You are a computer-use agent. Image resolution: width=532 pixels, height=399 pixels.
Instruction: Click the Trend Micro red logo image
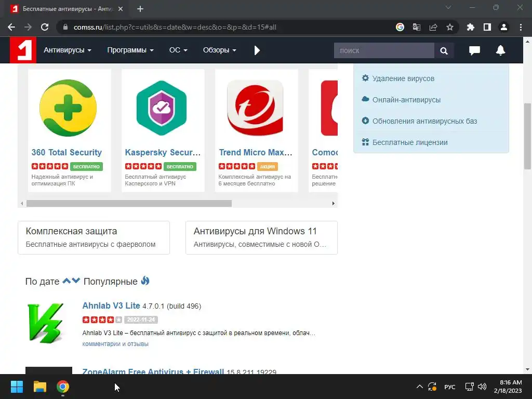click(x=255, y=108)
